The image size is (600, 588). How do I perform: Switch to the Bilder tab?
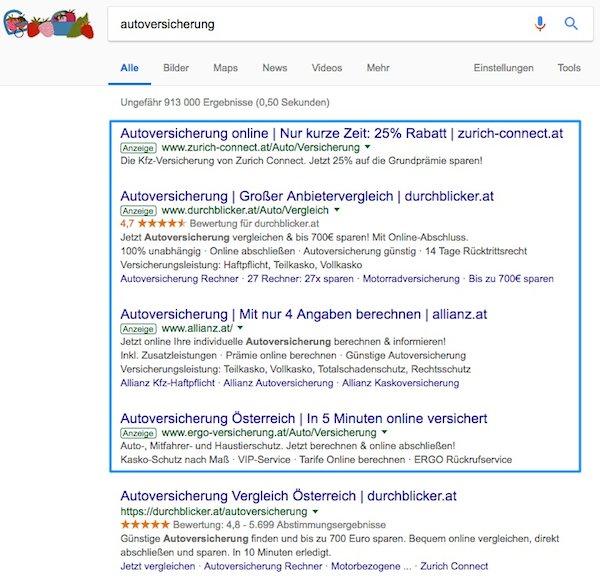pyautogui.click(x=176, y=68)
